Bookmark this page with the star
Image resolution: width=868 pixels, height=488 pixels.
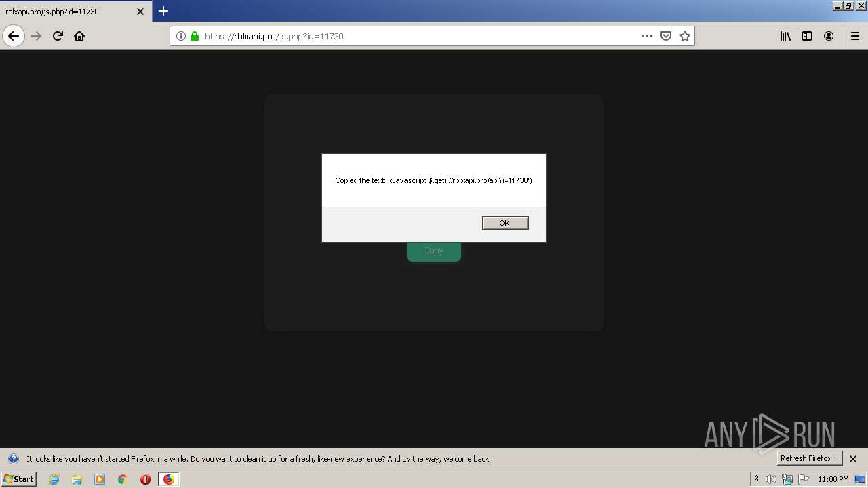pyautogui.click(x=685, y=36)
